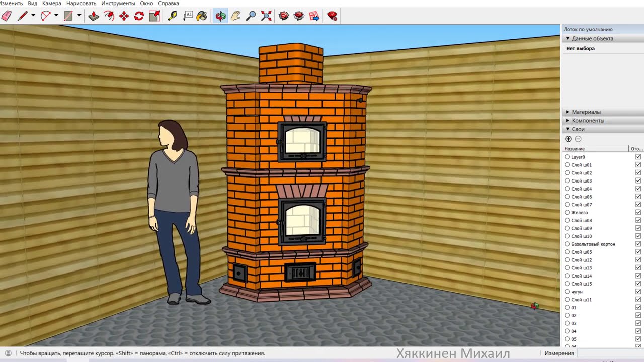
Task: Set Слой ш03 as active layer
Action: (x=567, y=180)
